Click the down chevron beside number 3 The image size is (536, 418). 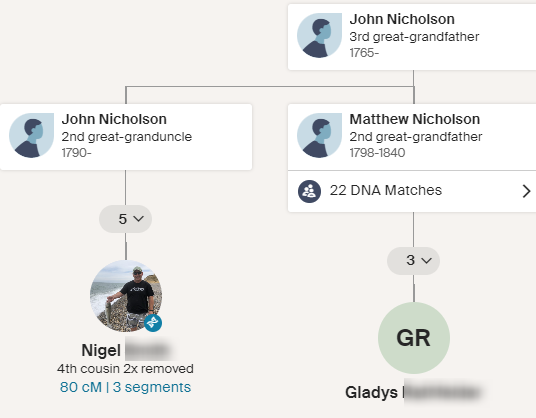tap(426, 260)
